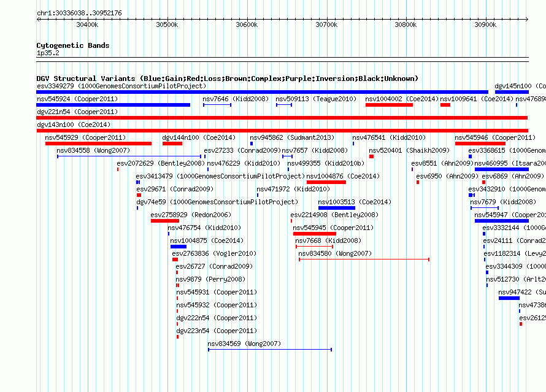Open the nsv545924 (Cooper2011) variant label
546x392 pixels.
click(x=77, y=99)
